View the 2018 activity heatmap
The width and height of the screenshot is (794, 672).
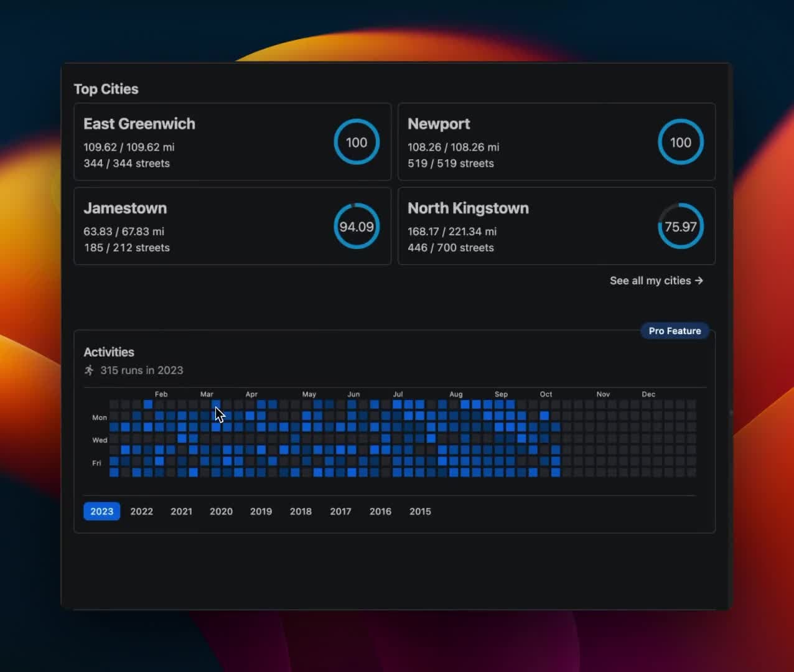point(301,511)
